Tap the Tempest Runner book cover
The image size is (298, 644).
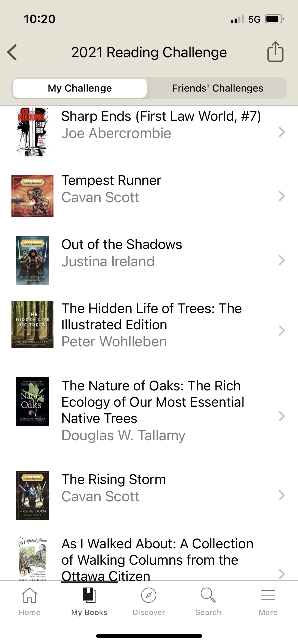[32, 196]
